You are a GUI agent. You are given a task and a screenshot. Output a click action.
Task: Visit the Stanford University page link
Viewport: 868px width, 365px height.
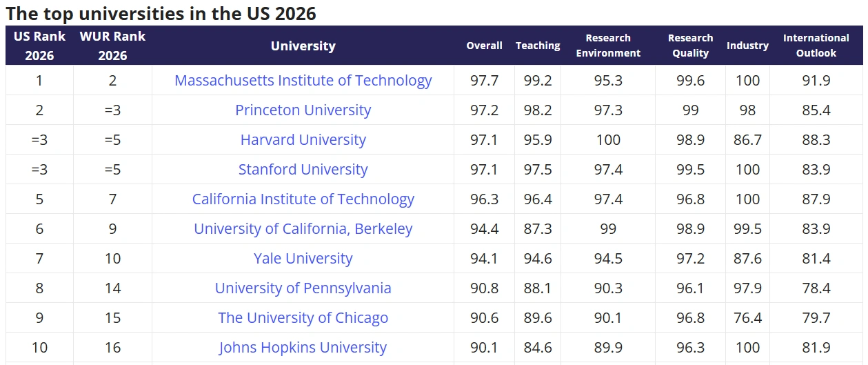303,170
